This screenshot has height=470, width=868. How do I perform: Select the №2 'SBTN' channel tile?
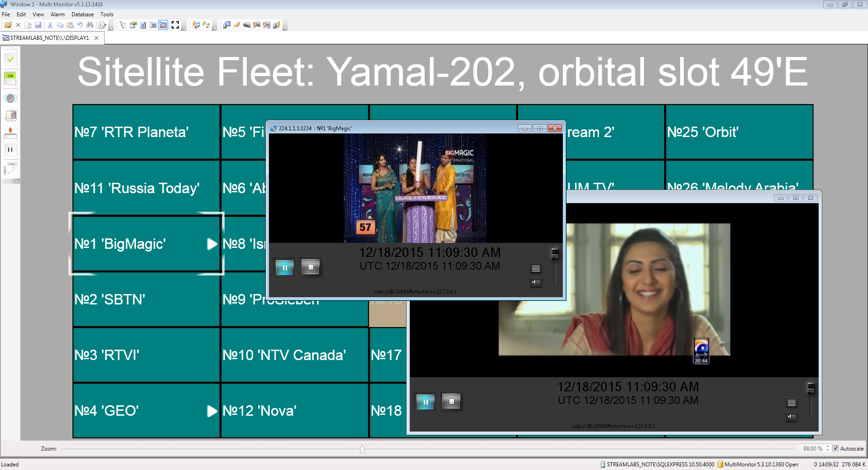pyautogui.click(x=146, y=299)
